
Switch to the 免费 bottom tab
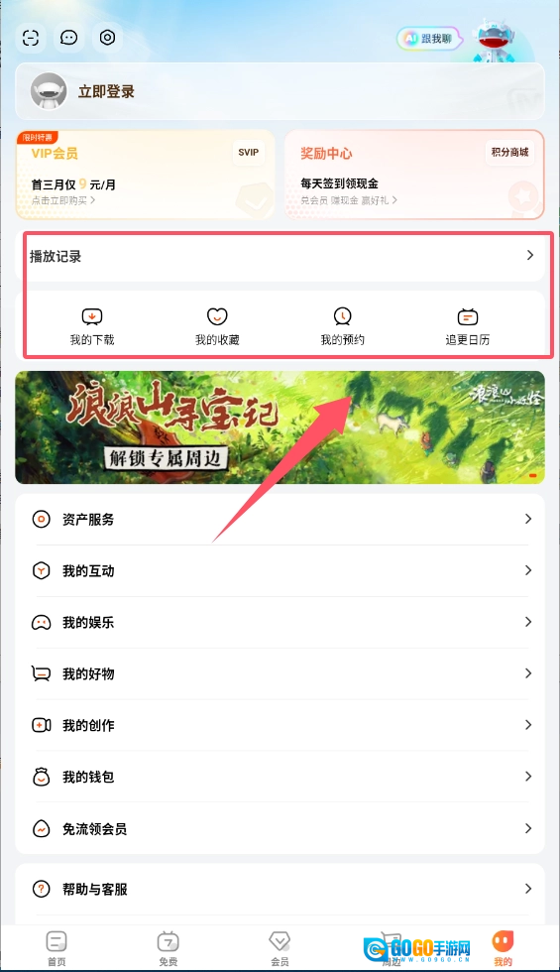point(168,948)
